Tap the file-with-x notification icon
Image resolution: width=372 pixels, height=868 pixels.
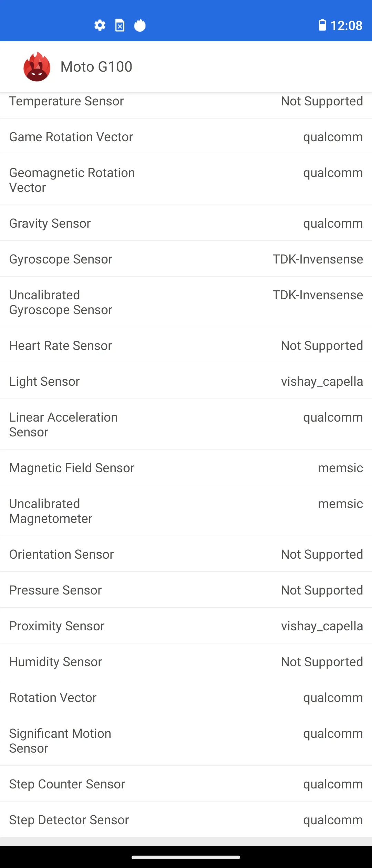click(120, 25)
